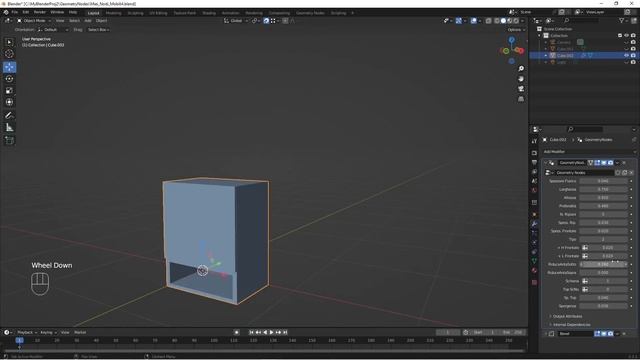Open the Select Box drag dropdown
This screenshot has height=360, width=640.
click(98, 30)
